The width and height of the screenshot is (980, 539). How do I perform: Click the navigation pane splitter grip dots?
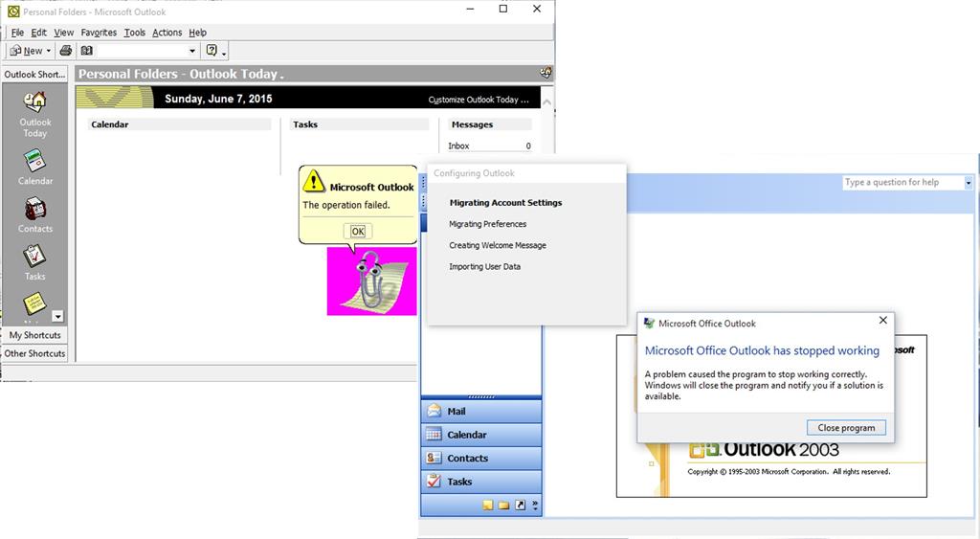(481, 397)
